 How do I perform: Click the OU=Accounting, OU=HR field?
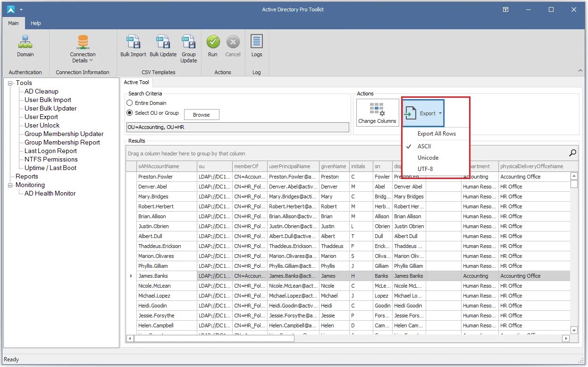click(238, 128)
